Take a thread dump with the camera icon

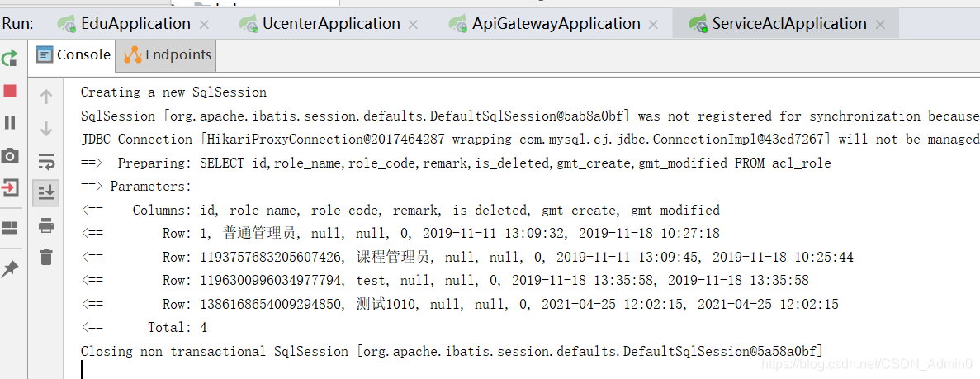(x=10, y=156)
